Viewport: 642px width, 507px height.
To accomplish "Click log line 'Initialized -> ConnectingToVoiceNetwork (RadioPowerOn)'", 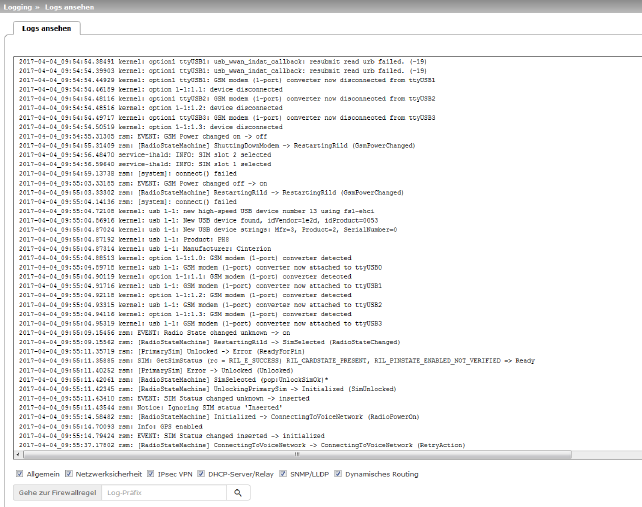I will 219,417.
